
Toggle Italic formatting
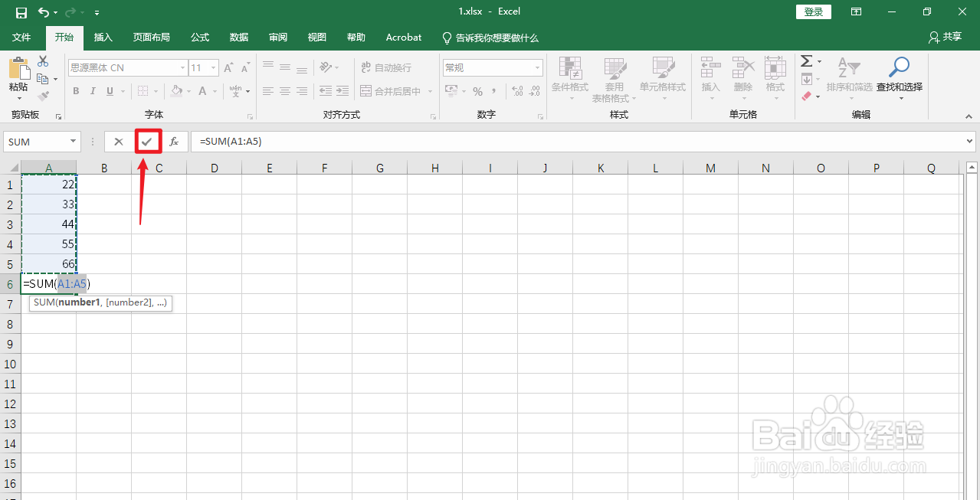coord(93,91)
